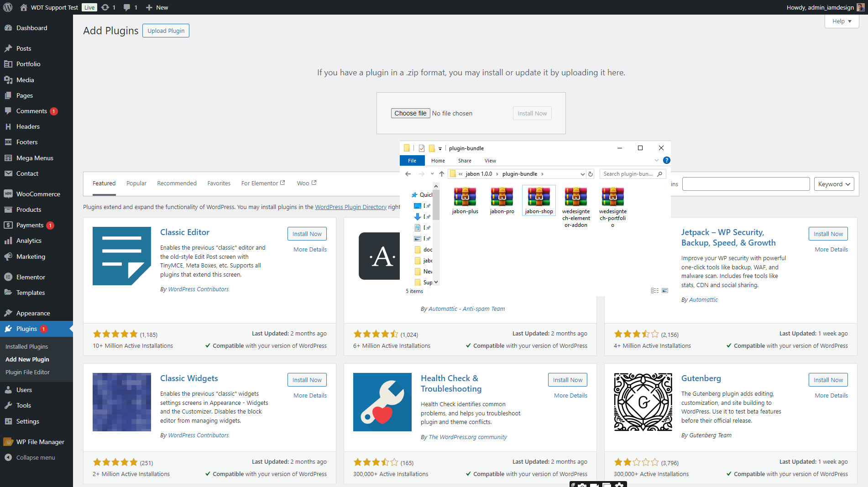The height and width of the screenshot is (487, 868).
Task: Expand the Help panel dropdown
Action: 842,21
